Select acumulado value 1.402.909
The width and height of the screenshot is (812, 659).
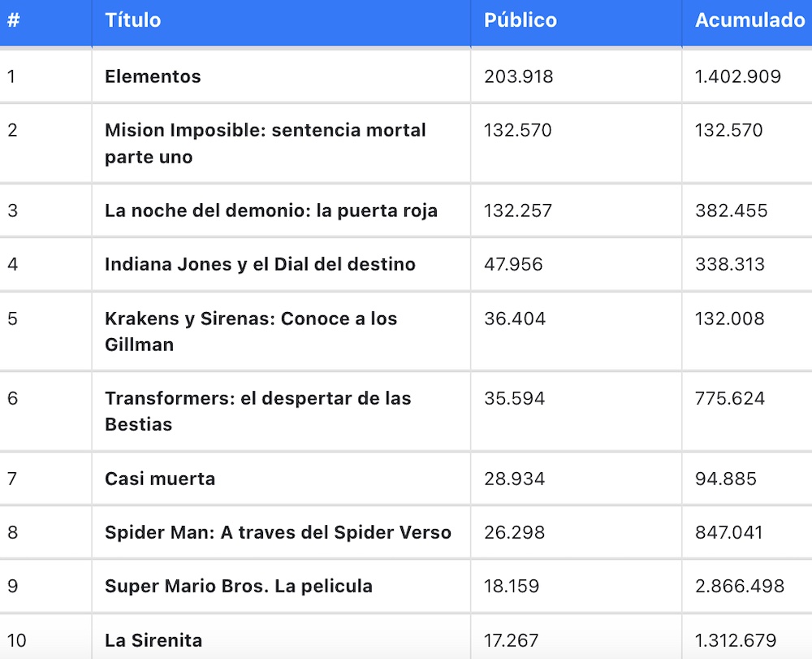coord(738,76)
